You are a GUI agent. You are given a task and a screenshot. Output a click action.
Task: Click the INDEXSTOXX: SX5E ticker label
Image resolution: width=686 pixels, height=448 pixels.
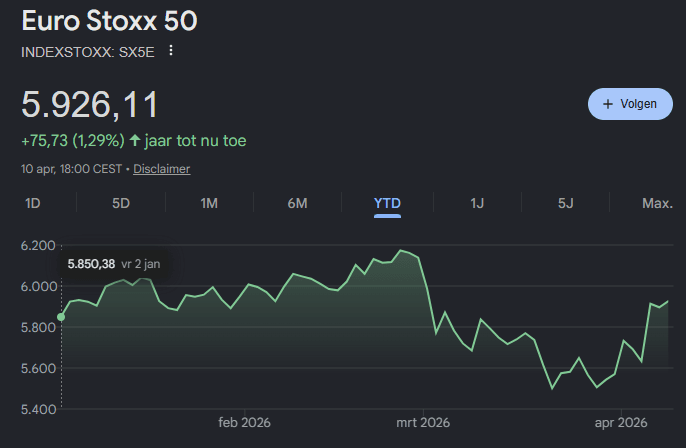coord(88,51)
